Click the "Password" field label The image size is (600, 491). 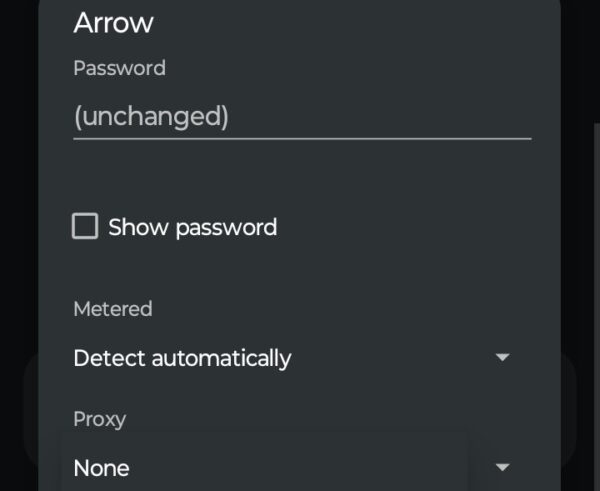tap(119, 69)
